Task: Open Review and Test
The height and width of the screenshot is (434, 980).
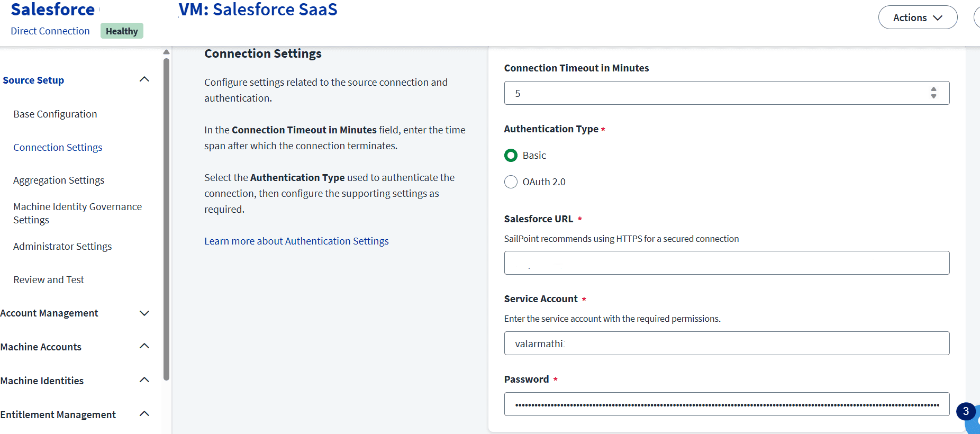Action: (x=49, y=279)
